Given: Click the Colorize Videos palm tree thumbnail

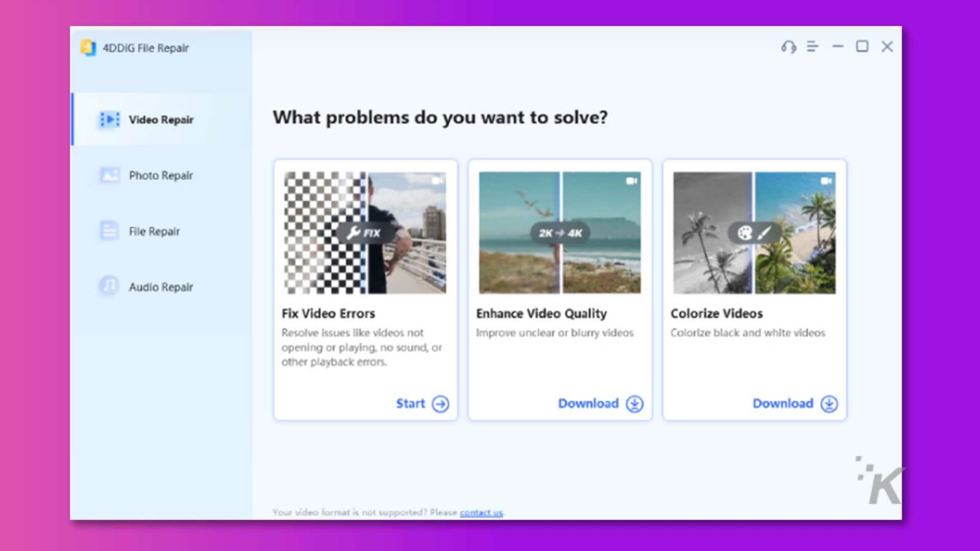Looking at the screenshot, I should point(755,233).
